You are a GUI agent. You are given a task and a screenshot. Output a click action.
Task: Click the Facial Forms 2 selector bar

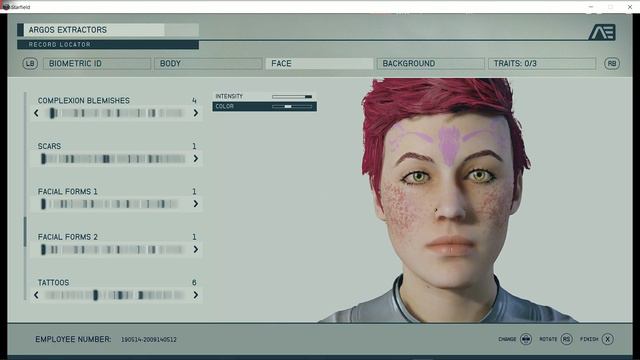click(x=113, y=249)
